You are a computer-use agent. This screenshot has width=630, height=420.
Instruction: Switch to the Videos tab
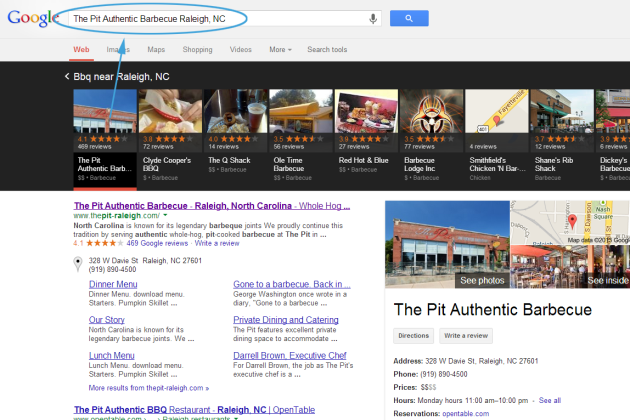click(240, 49)
